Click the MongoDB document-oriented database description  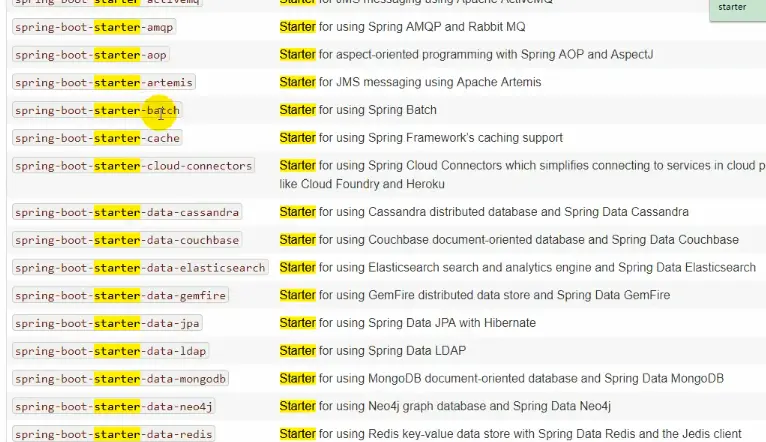(x=502, y=379)
